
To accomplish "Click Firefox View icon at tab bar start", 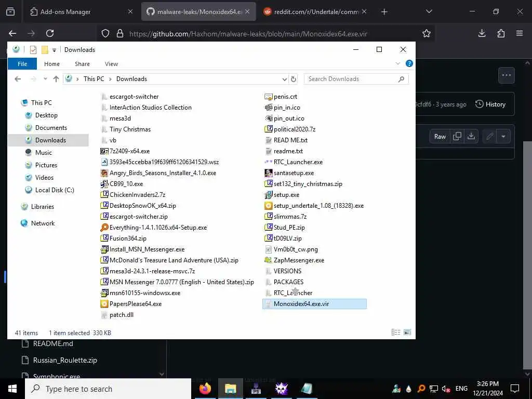I will (x=10, y=11).
